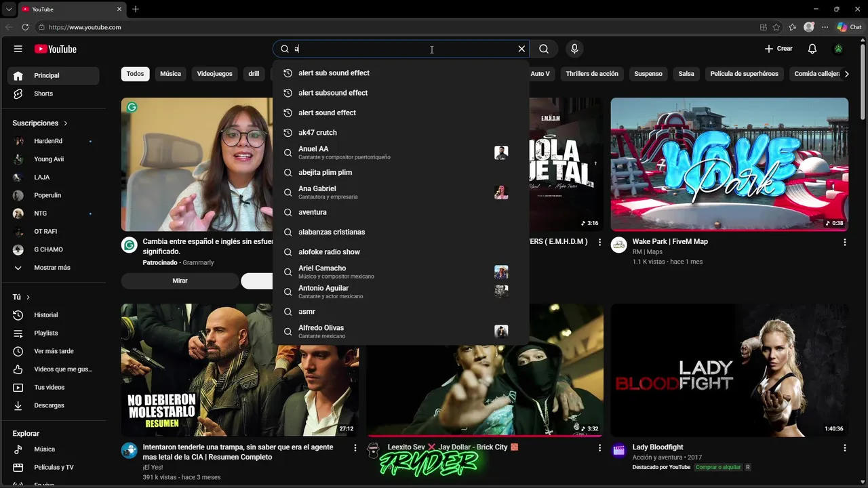Choose the 'alert sub sound effect' suggestion

coord(401,73)
